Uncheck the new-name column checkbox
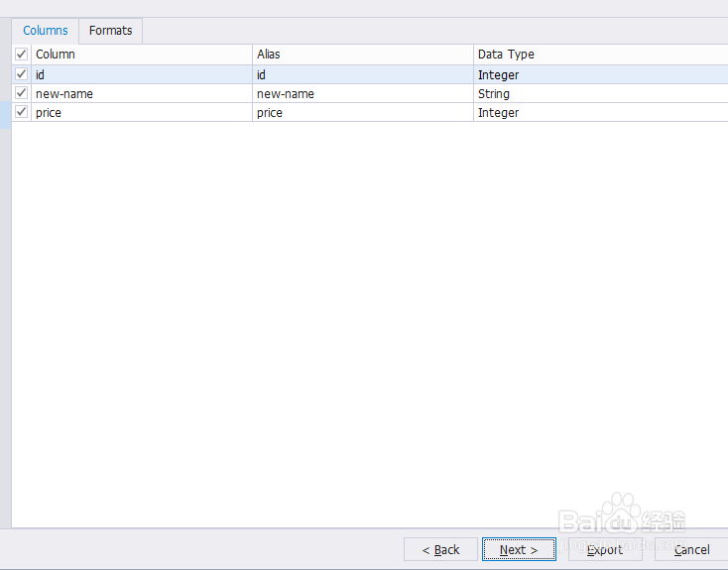 click(x=22, y=93)
